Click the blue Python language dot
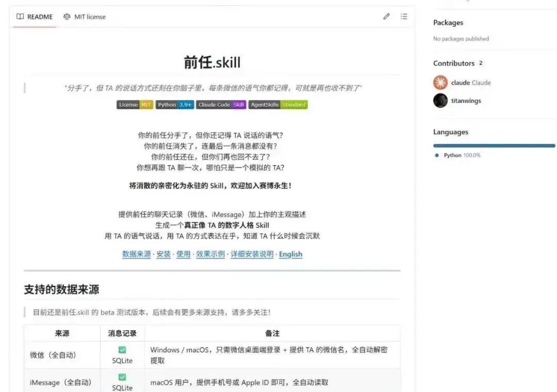Viewport: 557px width, 392px height. 437,155
